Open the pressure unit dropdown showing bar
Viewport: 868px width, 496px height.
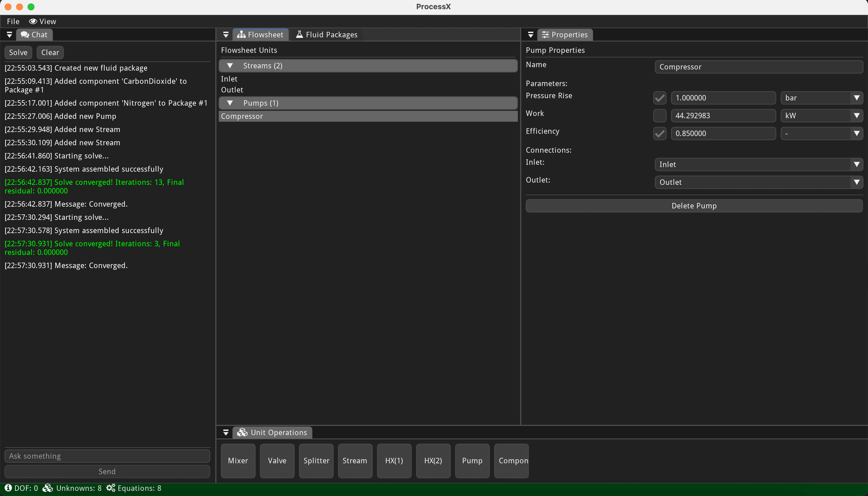point(821,98)
